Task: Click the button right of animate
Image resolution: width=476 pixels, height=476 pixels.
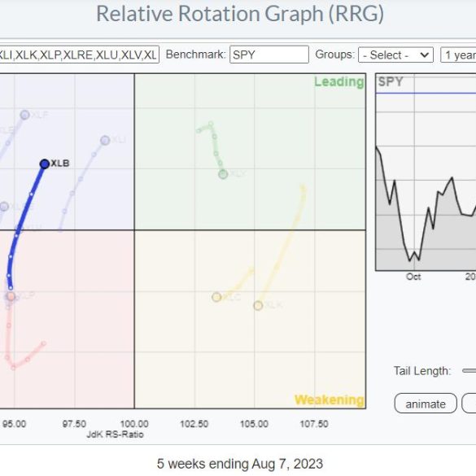Action: 469,404
